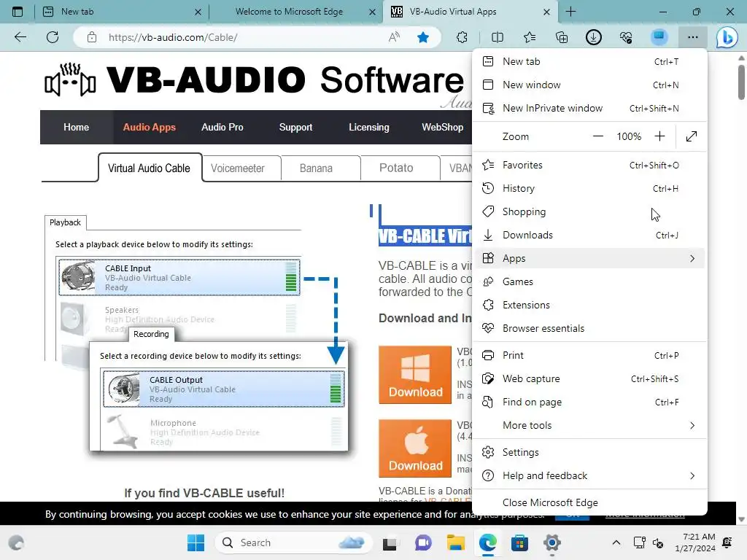The image size is (747, 560).
Task: Click the taskbar Search box
Action: tap(293, 542)
